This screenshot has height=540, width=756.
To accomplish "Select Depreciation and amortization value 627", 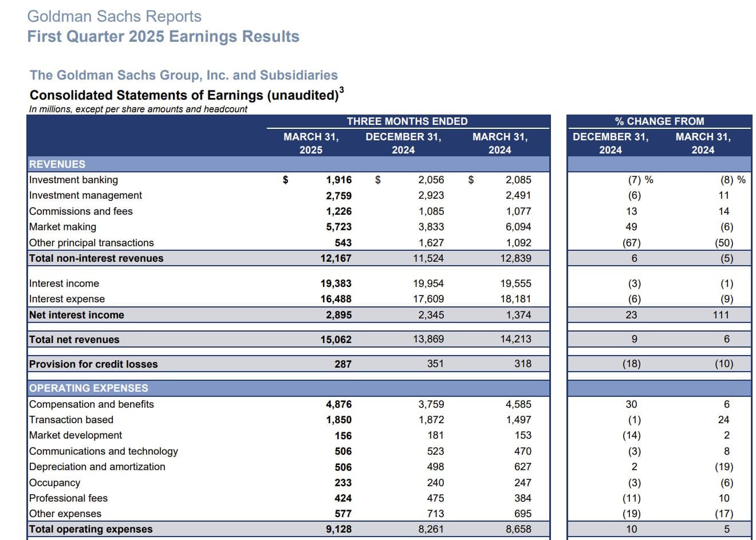I will click(x=523, y=467).
